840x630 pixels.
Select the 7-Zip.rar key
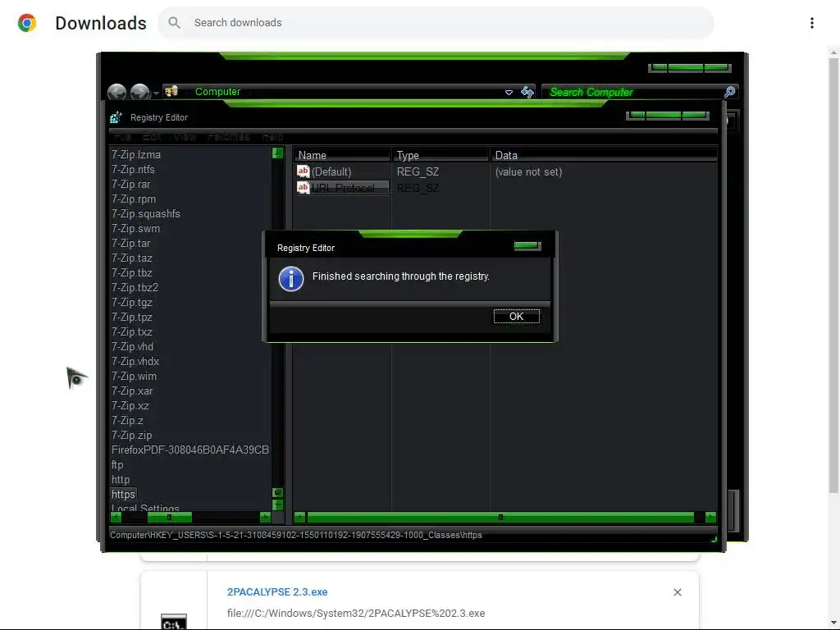pos(130,185)
